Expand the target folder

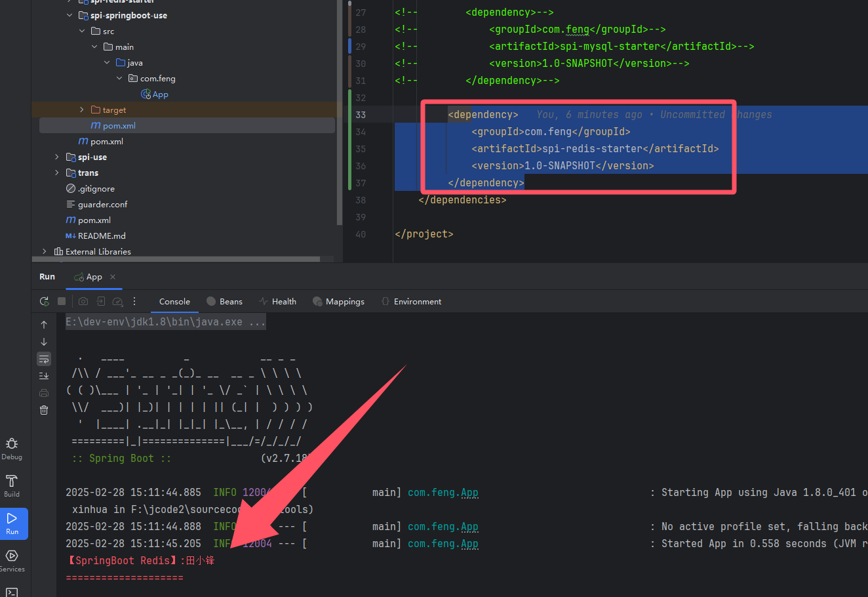(81, 110)
